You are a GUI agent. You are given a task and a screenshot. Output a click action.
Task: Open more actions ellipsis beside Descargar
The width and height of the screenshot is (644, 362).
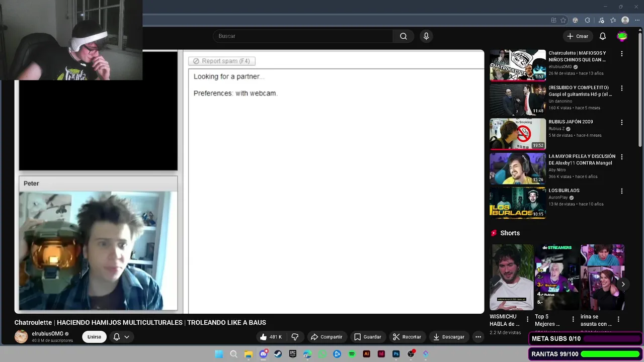pyautogui.click(x=478, y=337)
